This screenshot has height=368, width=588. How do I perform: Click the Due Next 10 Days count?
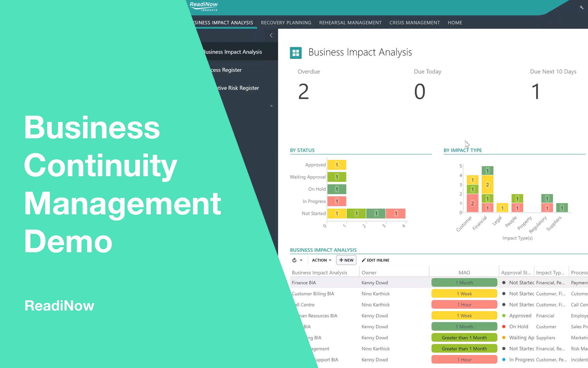tap(536, 91)
